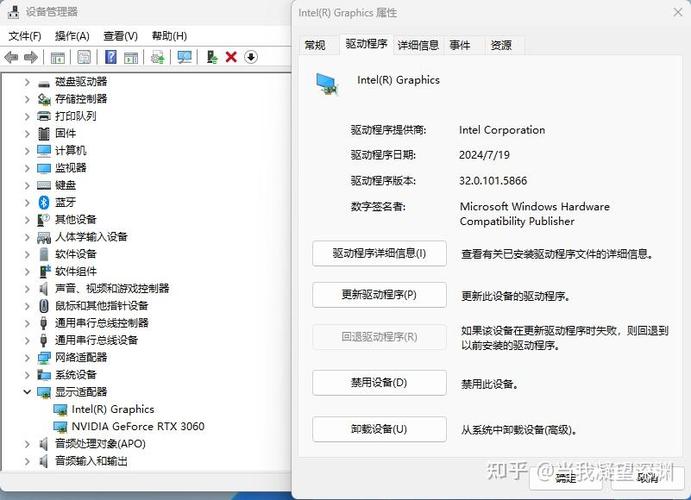Select Intel(R) Graphics in the device tree
The image size is (691, 500).
(x=113, y=409)
